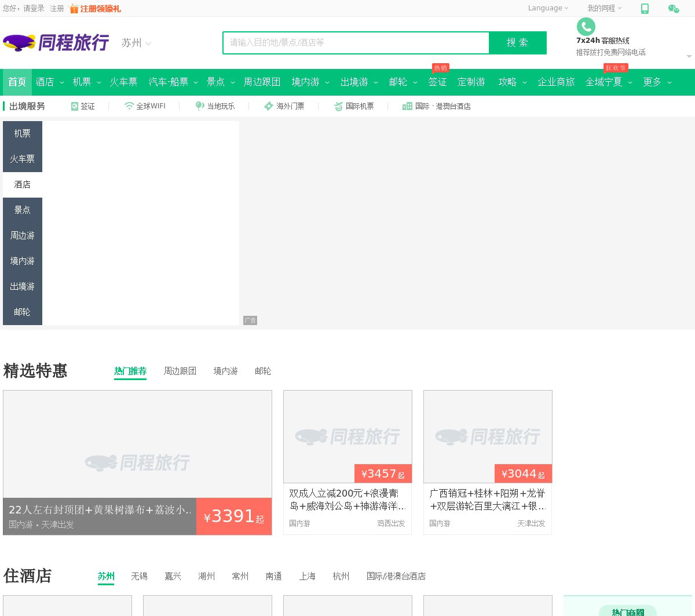Image resolution: width=695 pixels, height=616 pixels.
Task: Click the 注册领惊礼 promo link
Action: (x=100, y=9)
